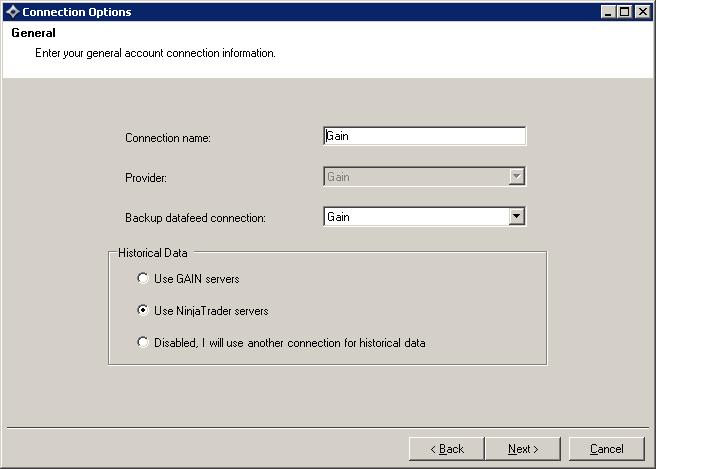Maximize the Connection Options window
Image resolution: width=720 pixels, height=469 pixels.
coord(625,12)
